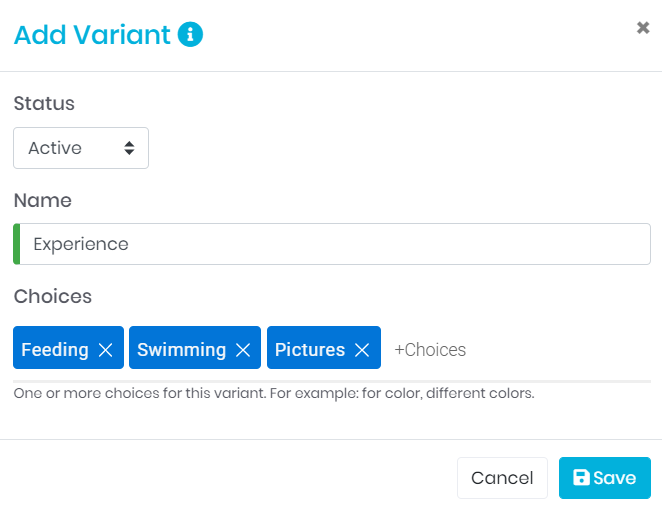Click the Status field label

coord(44,103)
